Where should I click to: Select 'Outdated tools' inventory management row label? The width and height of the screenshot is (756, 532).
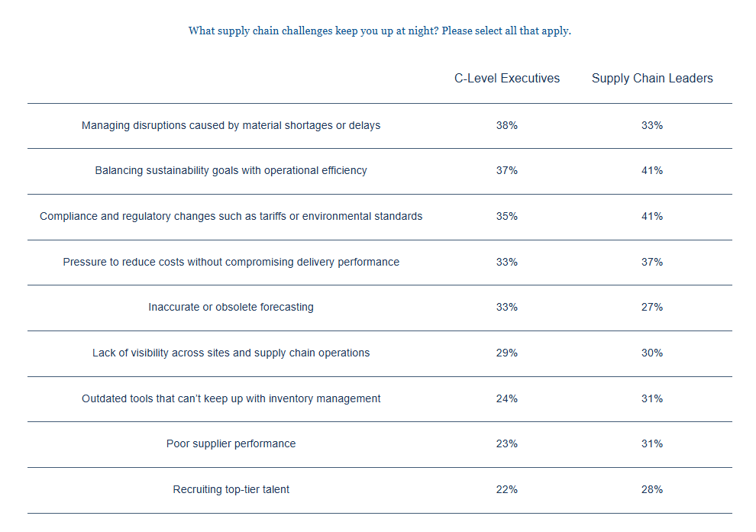tap(231, 398)
